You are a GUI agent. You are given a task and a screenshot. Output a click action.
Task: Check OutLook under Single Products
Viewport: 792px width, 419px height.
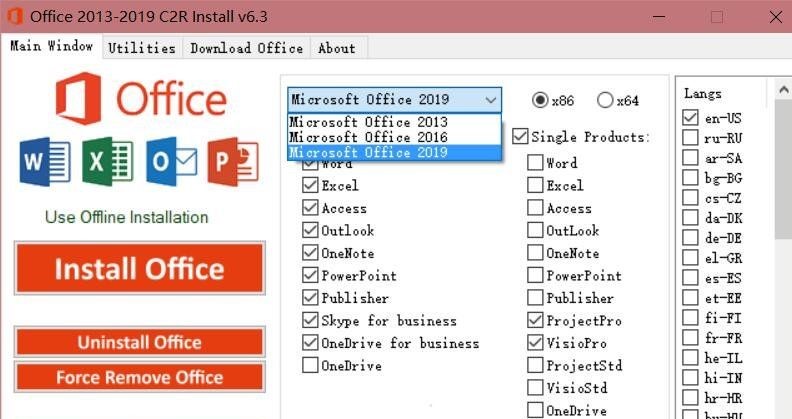pos(535,230)
